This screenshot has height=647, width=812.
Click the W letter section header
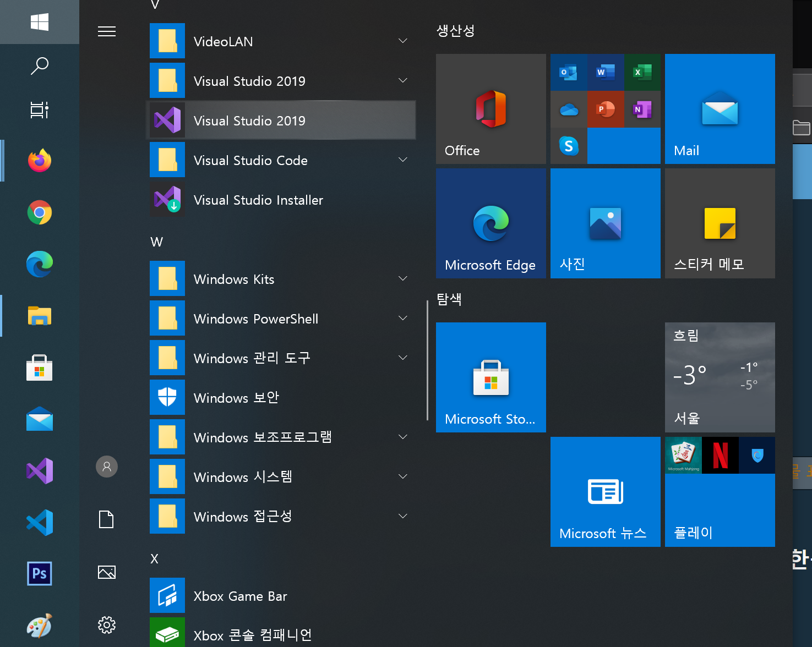point(157,242)
